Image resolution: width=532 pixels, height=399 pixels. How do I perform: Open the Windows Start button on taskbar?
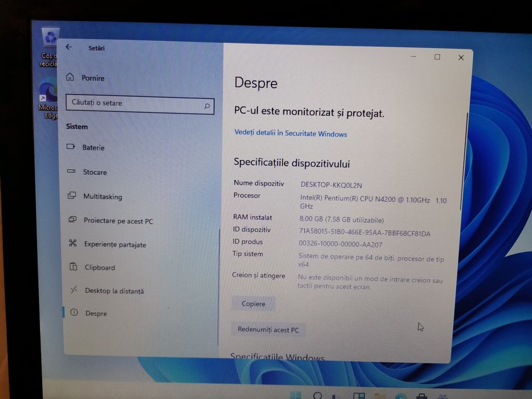[296, 395]
